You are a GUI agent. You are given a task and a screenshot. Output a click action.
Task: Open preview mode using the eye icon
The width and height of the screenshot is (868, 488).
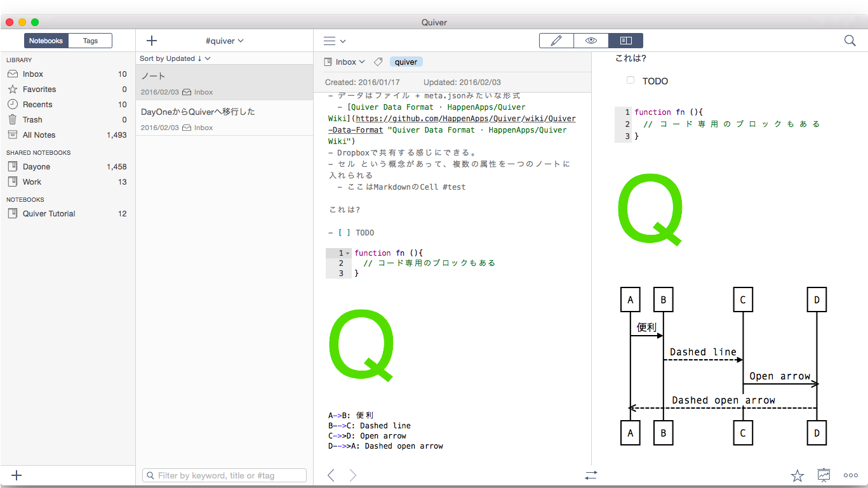(x=591, y=40)
